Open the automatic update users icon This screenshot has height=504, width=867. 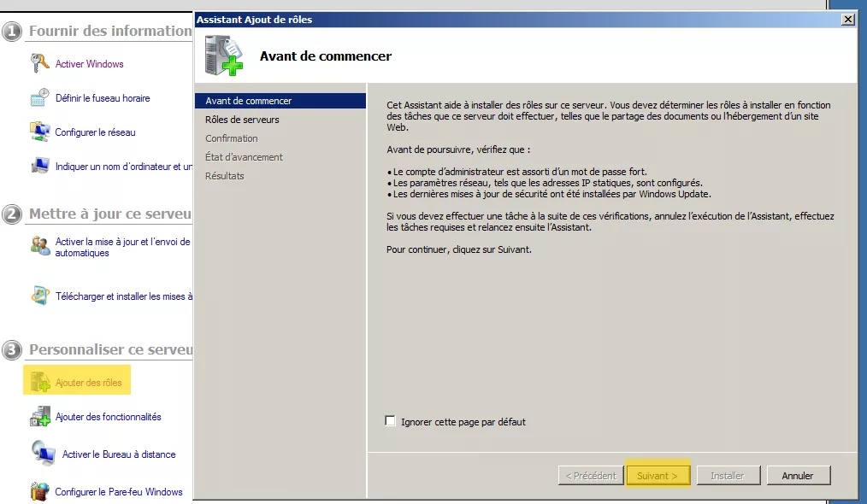[x=40, y=245]
